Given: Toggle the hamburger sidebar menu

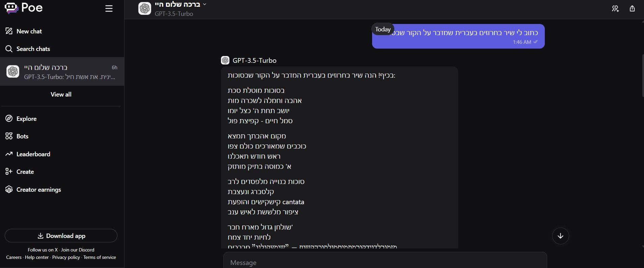Looking at the screenshot, I should [x=109, y=8].
